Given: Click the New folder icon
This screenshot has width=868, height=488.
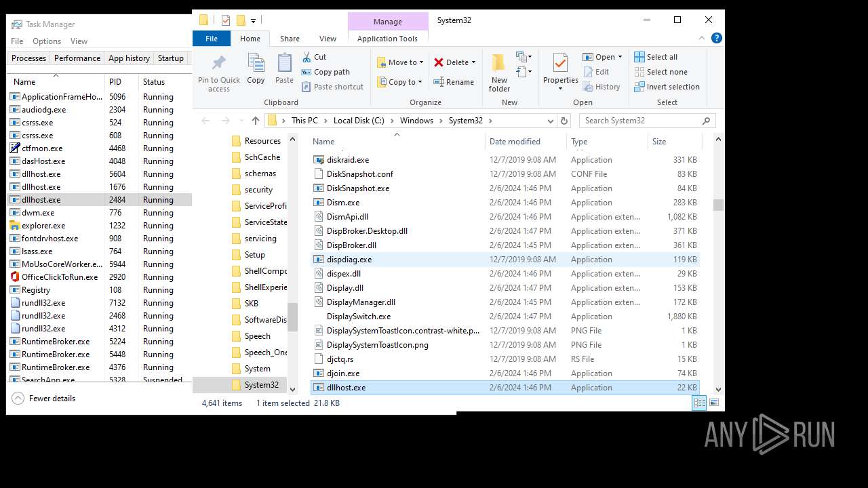Looking at the screenshot, I should (499, 63).
